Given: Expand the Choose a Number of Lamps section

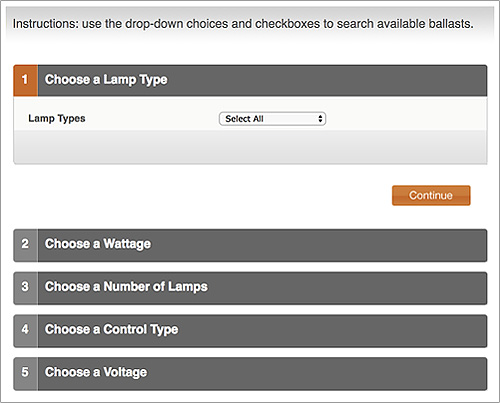Looking at the screenshot, I should point(250,288).
